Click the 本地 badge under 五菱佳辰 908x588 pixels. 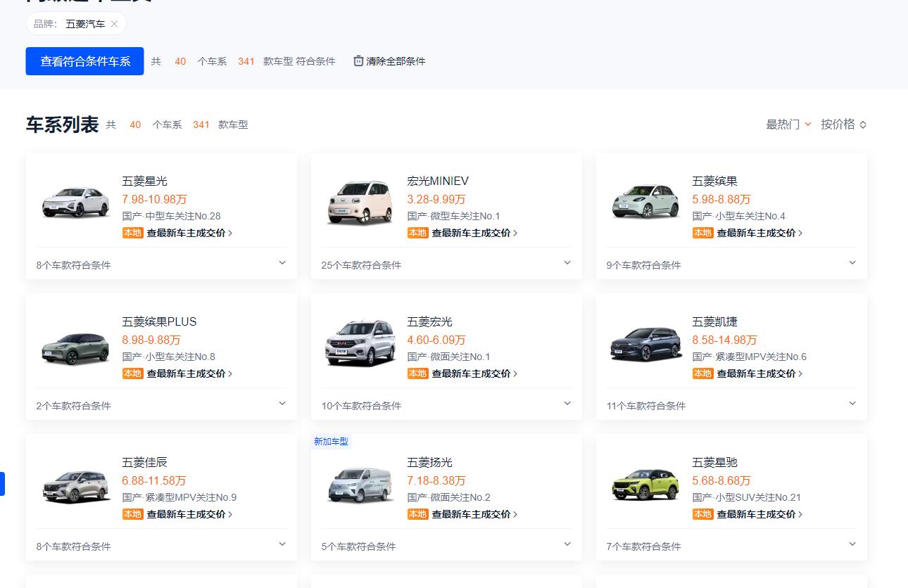tap(132, 514)
